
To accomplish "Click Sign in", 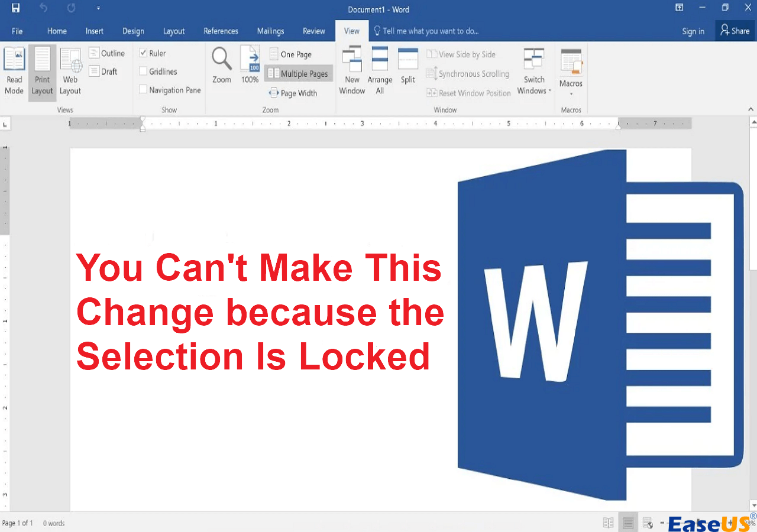I will 693,31.
